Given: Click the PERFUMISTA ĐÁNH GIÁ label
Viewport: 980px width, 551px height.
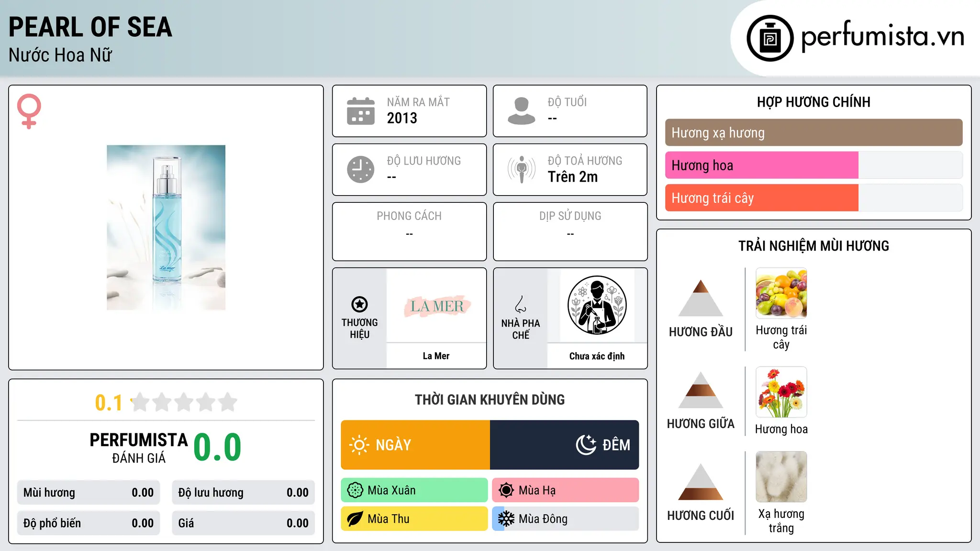Looking at the screenshot, I should point(139,448).
